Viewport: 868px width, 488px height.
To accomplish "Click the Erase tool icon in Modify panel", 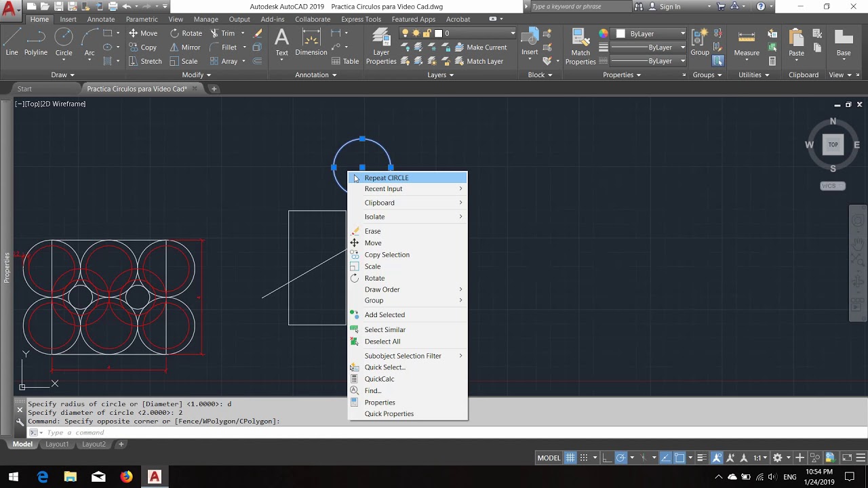I will pyautogui.click(x=258, y=33).
